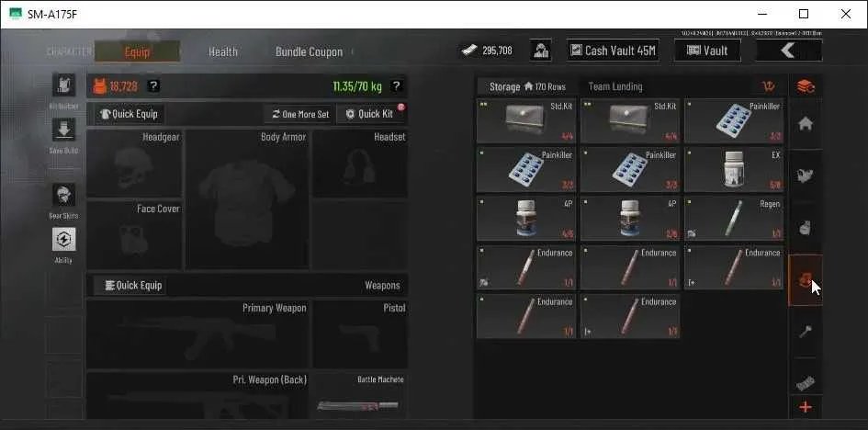Click the Save Build download icon

(63, 130)
